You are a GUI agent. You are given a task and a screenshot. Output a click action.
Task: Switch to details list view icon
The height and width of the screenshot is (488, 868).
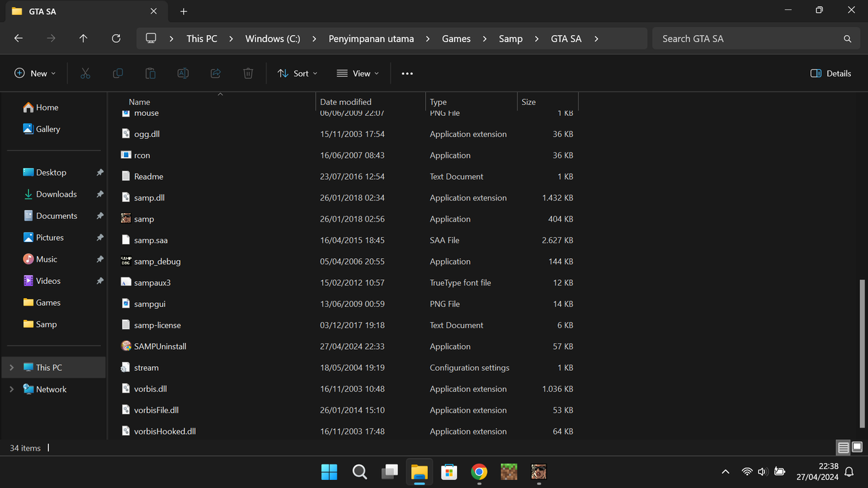pos(843,447)
